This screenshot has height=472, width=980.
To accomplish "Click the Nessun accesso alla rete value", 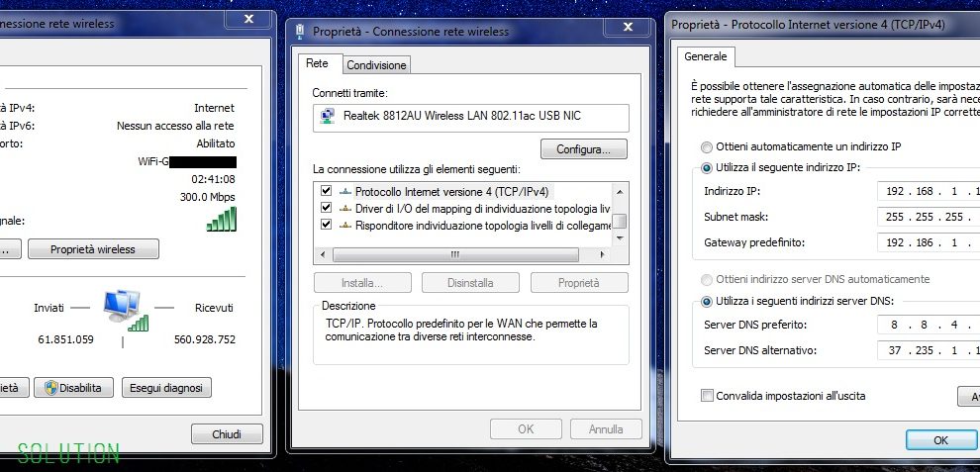I will click(175, 126).
